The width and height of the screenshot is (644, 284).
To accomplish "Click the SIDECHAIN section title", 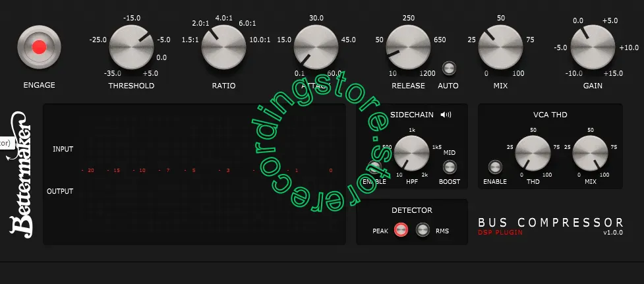I will coord(412,115).
